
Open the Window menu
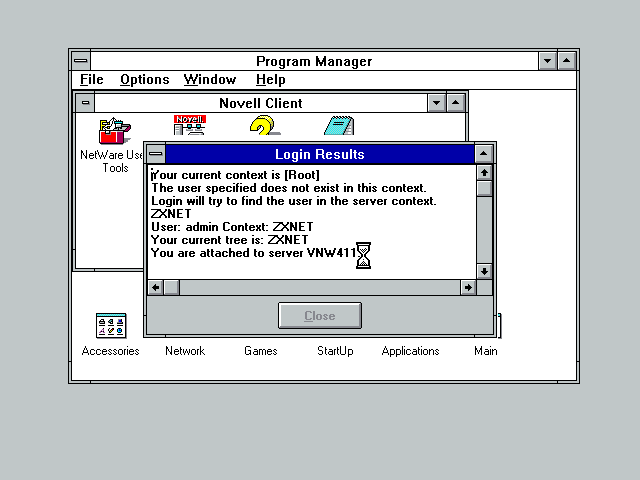pyautogui.click(x=210, y=80)
